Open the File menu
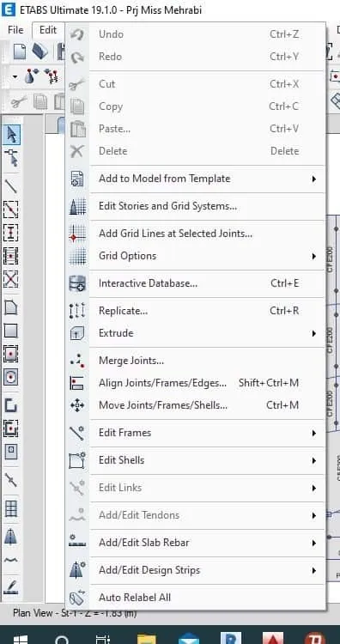The height and width of the screenshot is (644, 340). [x=15, y=30]
